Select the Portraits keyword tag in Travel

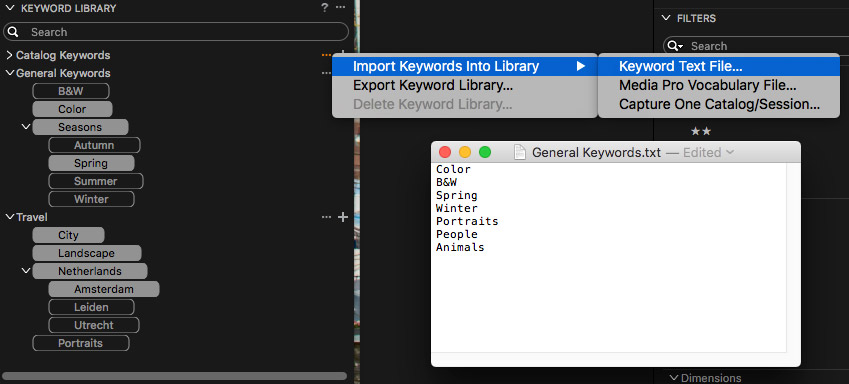coord(81,343)
